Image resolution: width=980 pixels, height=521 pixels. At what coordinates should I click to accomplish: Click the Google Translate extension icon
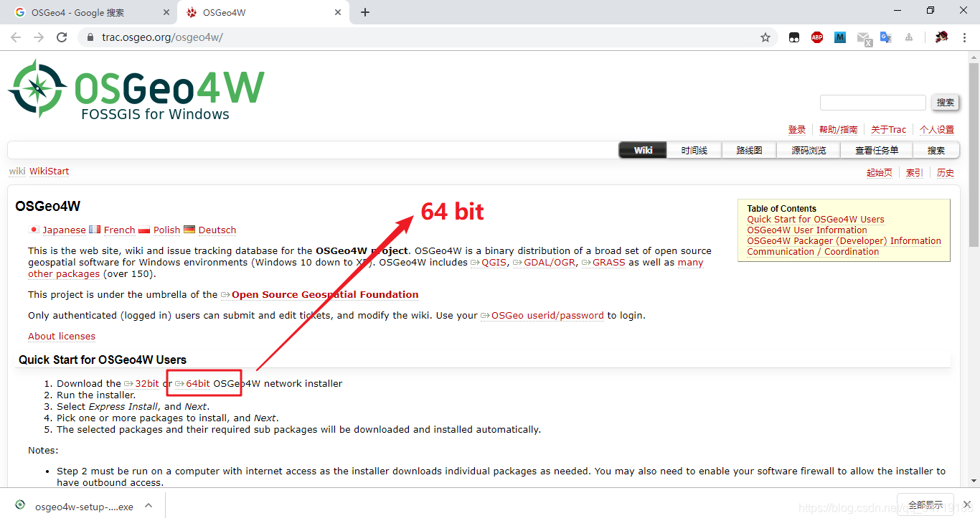pyautogui.click(x=886, y=37)
